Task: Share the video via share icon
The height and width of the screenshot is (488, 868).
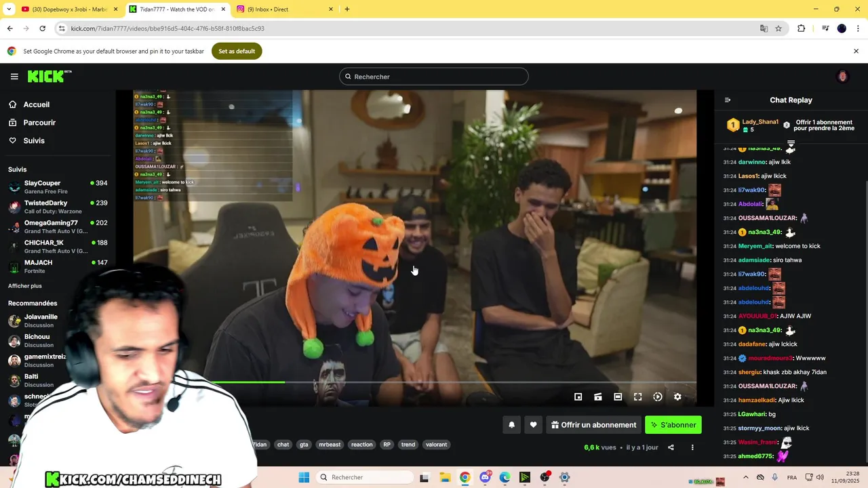Action: [x=671, y=447]
